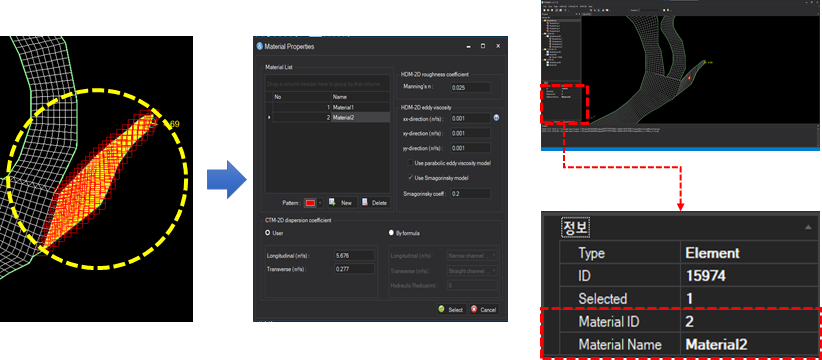Click the Cancel button in Material Properties

point(484,310)
